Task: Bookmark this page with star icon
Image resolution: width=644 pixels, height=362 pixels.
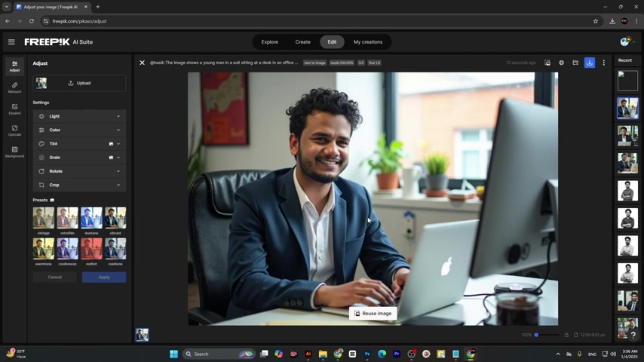Action: point(596,21)
